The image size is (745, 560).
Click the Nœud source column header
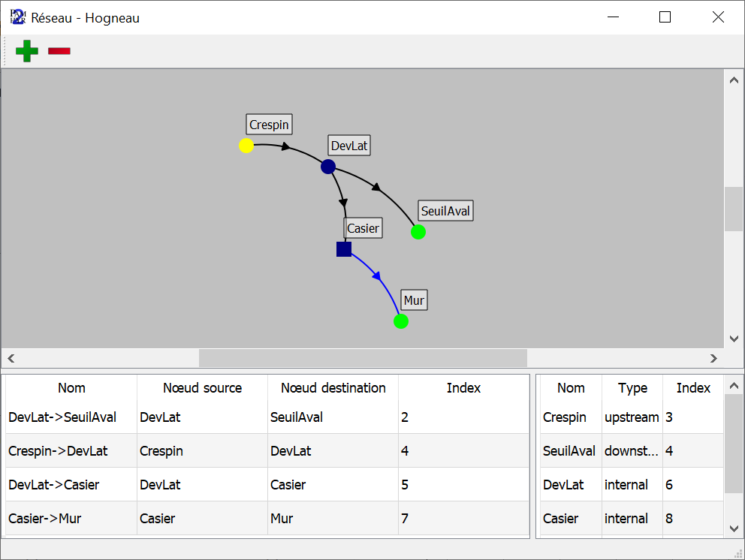202,388
